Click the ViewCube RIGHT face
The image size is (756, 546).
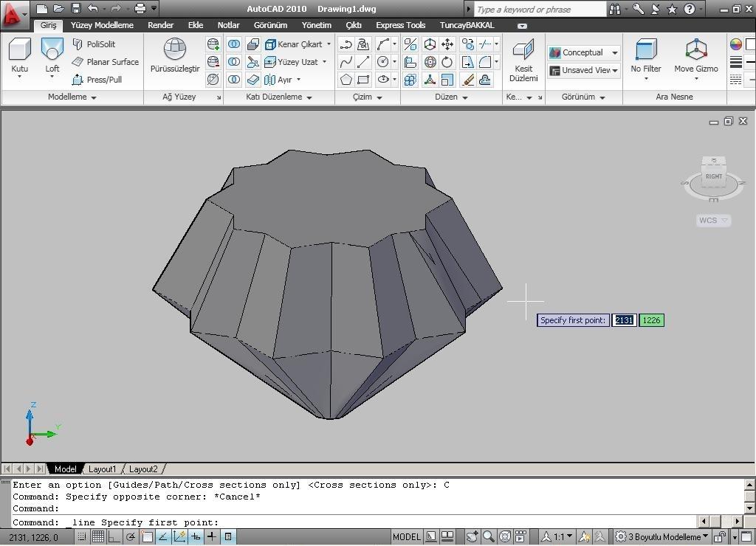point(713,176)
